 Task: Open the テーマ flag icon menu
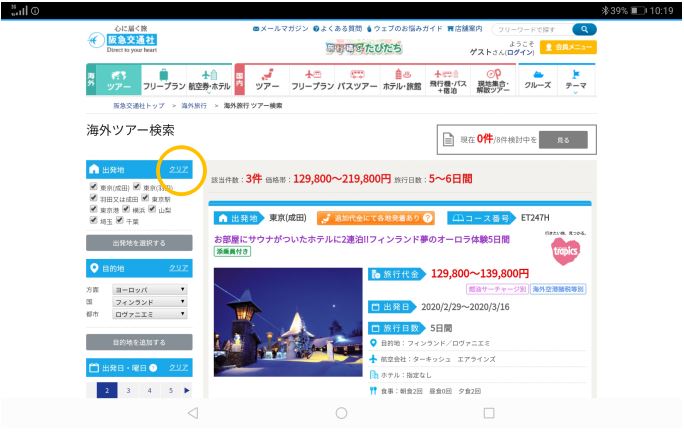pos(575,80)
